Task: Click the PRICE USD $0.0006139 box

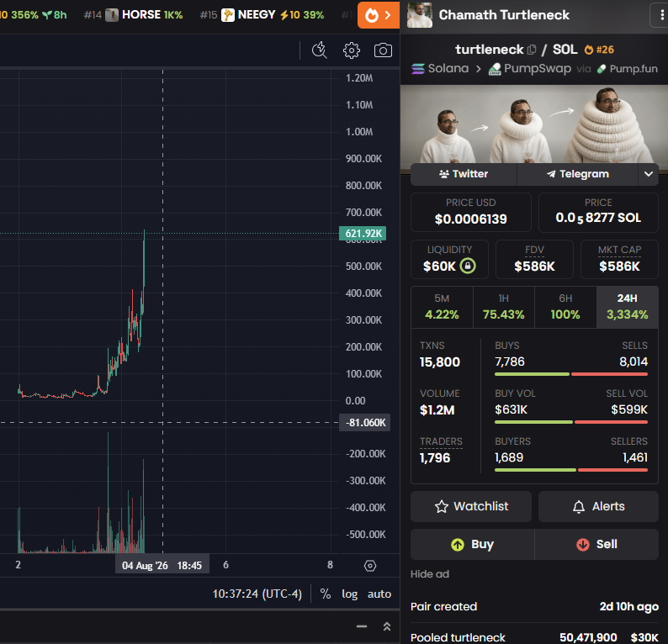Action: (471, 213)
